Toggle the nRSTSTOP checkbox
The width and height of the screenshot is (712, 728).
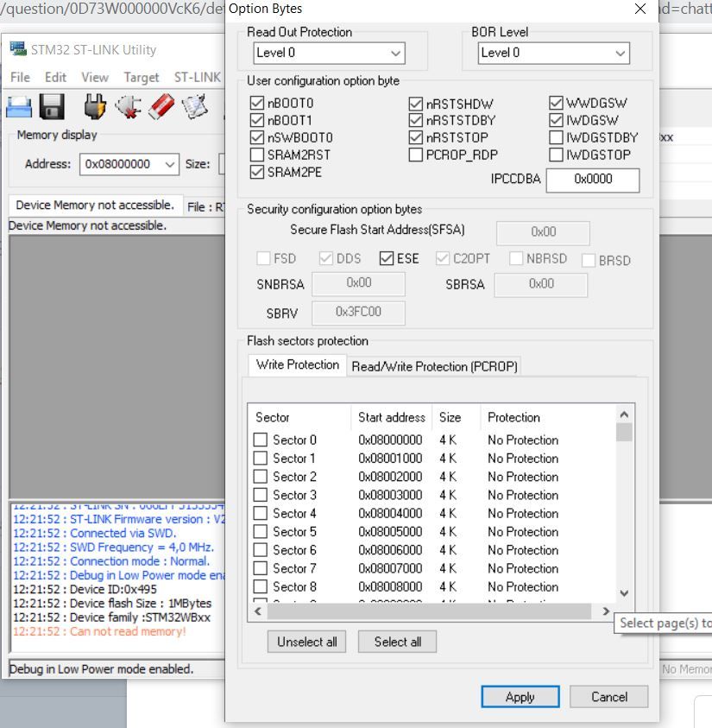coord(416,137)
